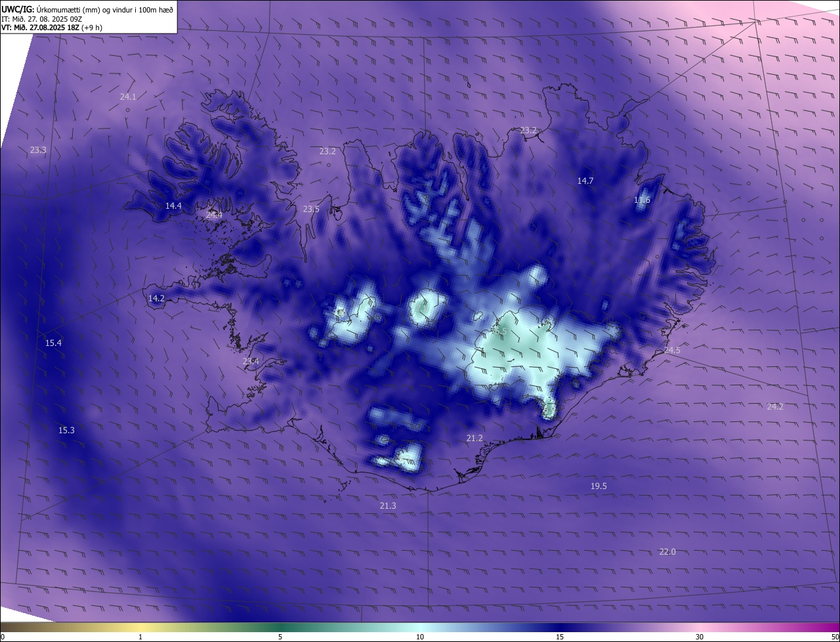Pick the 15.3 value label on the map
Viewport: 840px width, 642px height.
tap(66, 430)
